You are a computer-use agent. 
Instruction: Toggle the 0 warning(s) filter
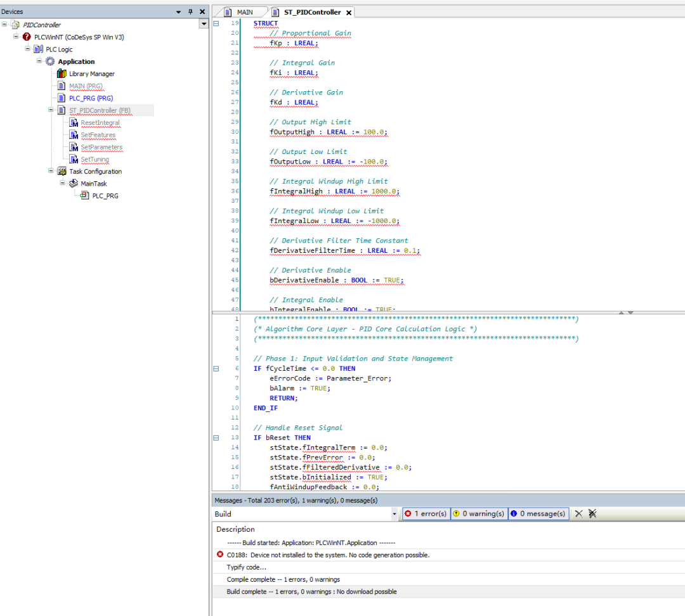[x=479, y=514]
